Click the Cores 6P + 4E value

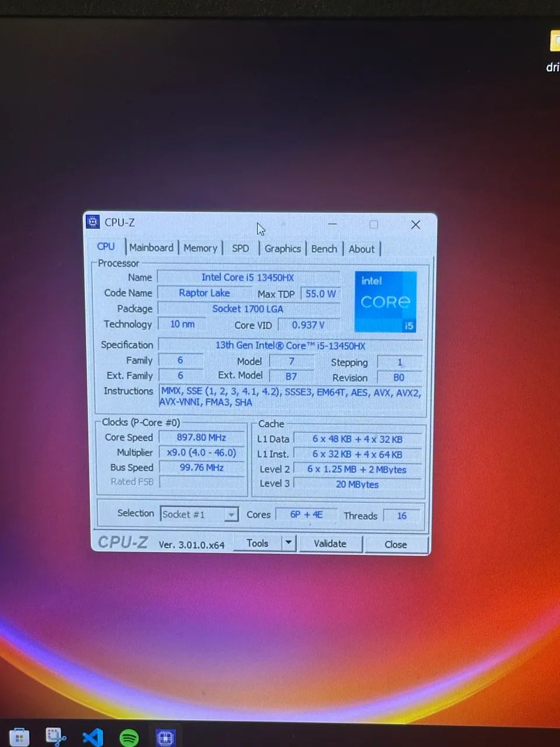coord(306,515)
